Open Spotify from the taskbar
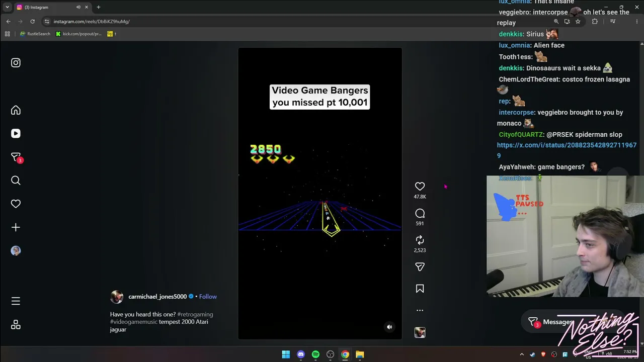This screenshot has height=362, width=644. point(315,354)
